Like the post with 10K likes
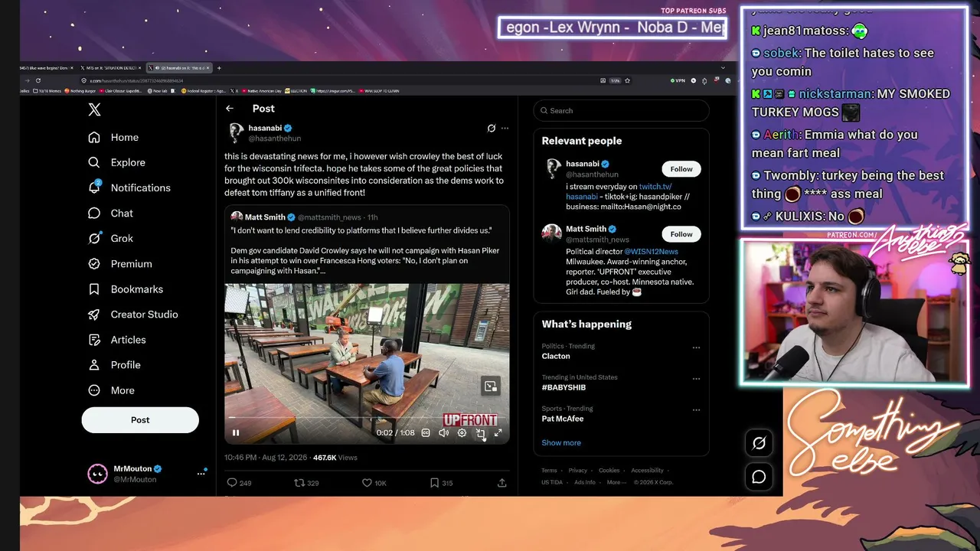The width and height of the screenshot is (980, 551). click(374, 483)
